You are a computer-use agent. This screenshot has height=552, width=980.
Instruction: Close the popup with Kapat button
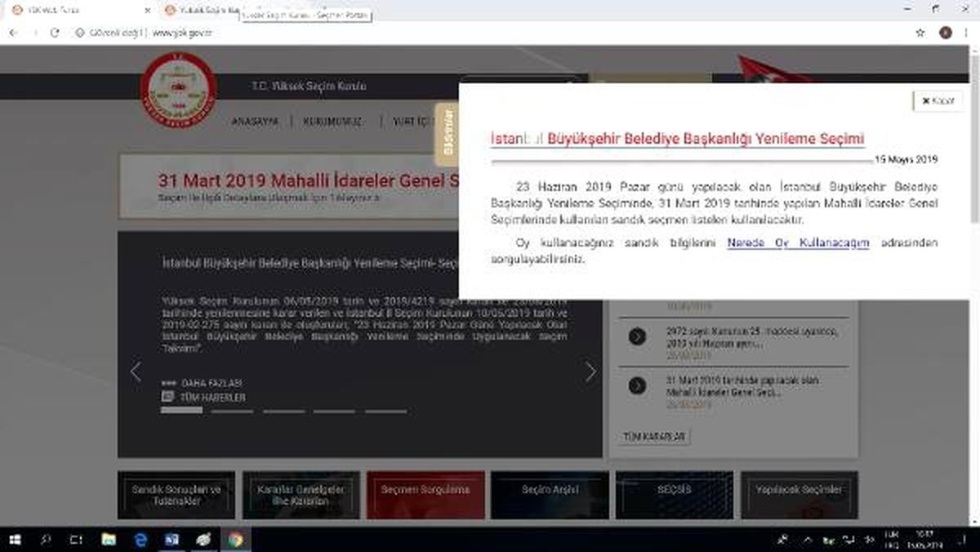pyautogui.click(x=938, y=100)
